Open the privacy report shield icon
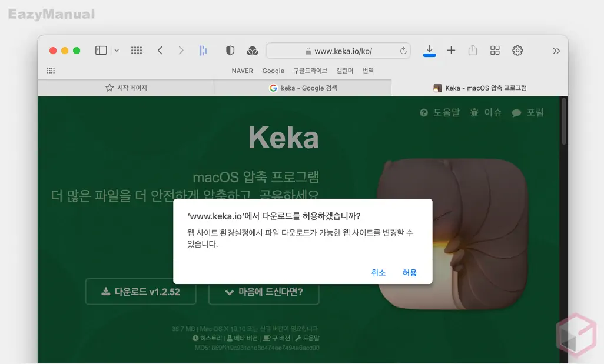Image resolution: width=604 pixels, height=364 pixels. tap(230, 51)
